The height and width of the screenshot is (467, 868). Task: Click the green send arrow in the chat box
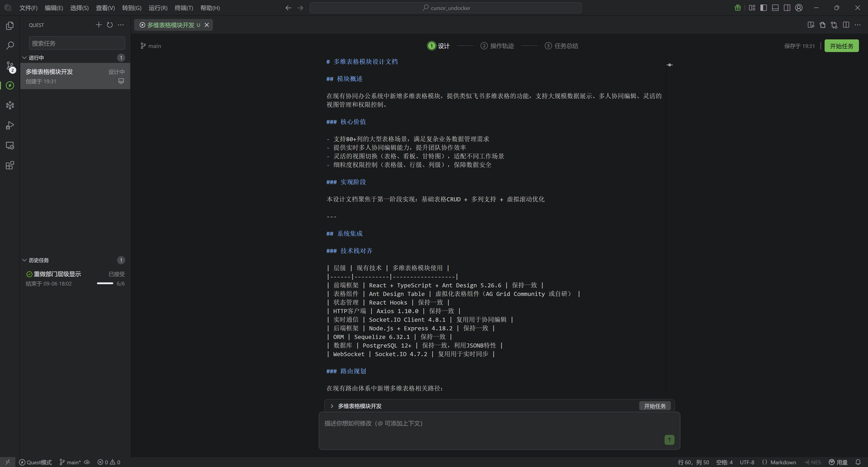[669, 440]
